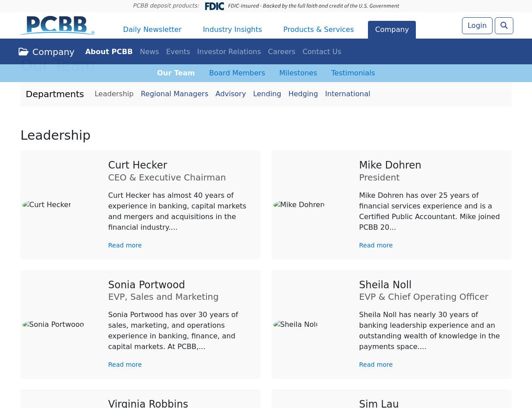Select Sonia Portwood's profile image
532x408 pixels.
click(53, 324)
